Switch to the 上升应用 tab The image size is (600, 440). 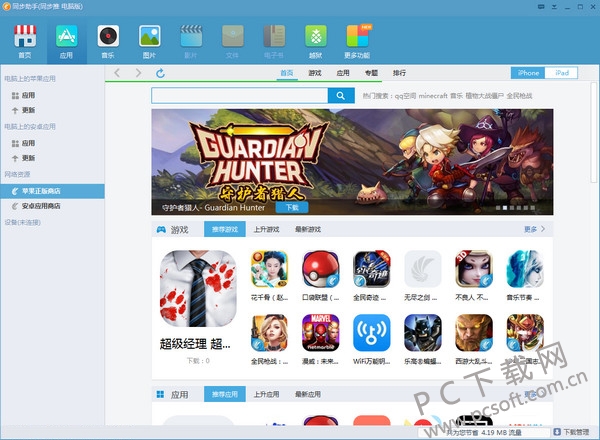tap(266, 394)
